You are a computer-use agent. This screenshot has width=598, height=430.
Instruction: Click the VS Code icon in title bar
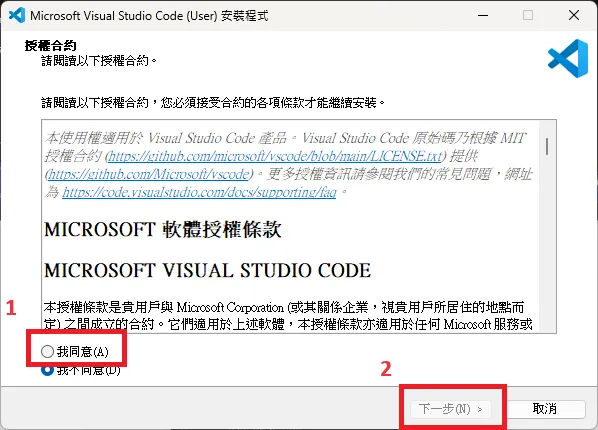point(17,15)
